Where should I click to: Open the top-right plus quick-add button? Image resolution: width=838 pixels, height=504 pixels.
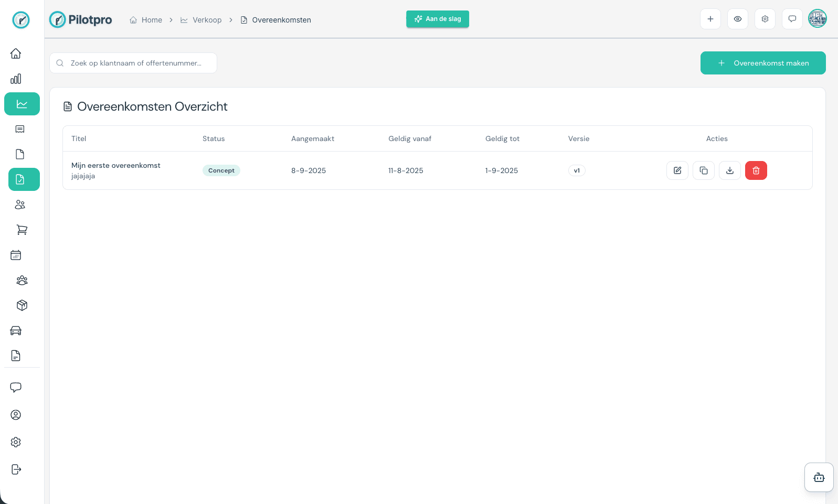tap(710, 19)
